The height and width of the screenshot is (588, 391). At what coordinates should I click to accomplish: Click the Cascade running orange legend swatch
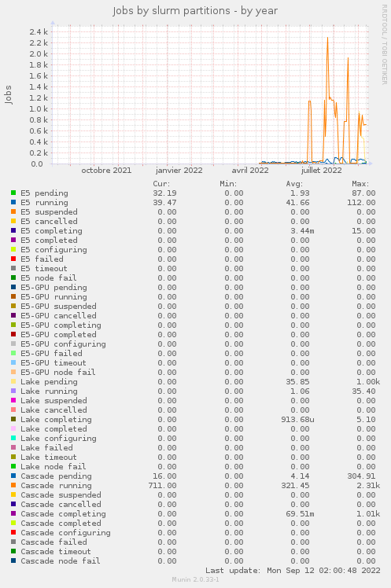[x=13, y=485]
